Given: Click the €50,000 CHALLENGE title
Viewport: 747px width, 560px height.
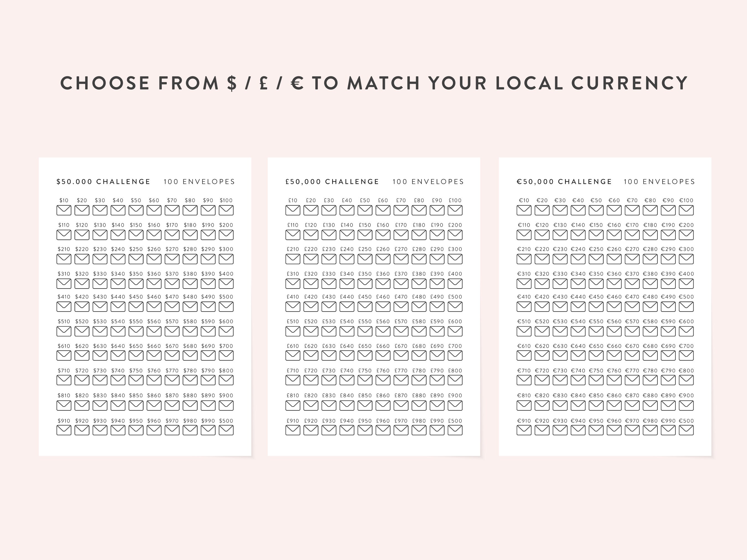Looking at the screenshot, I should coord(564,182).
